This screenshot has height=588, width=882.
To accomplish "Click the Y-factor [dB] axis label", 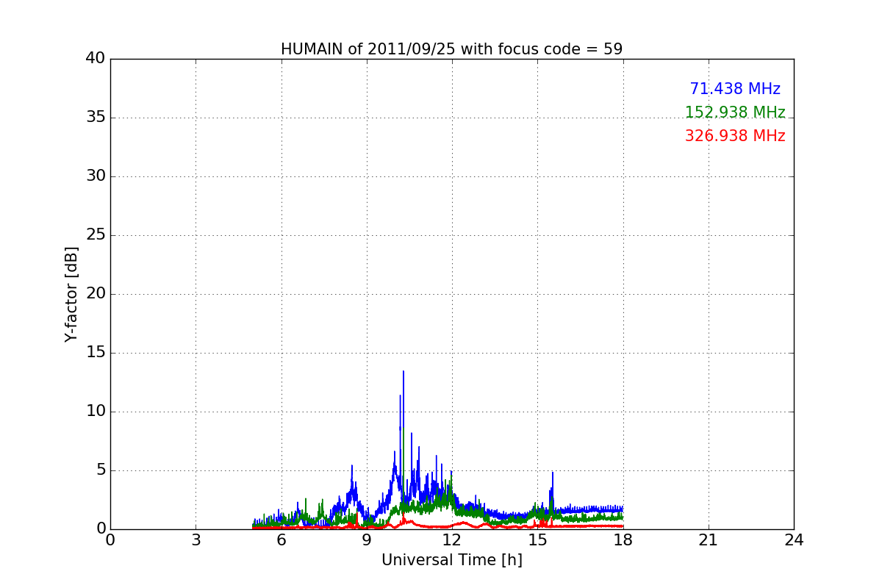I will tap(71, 294).
